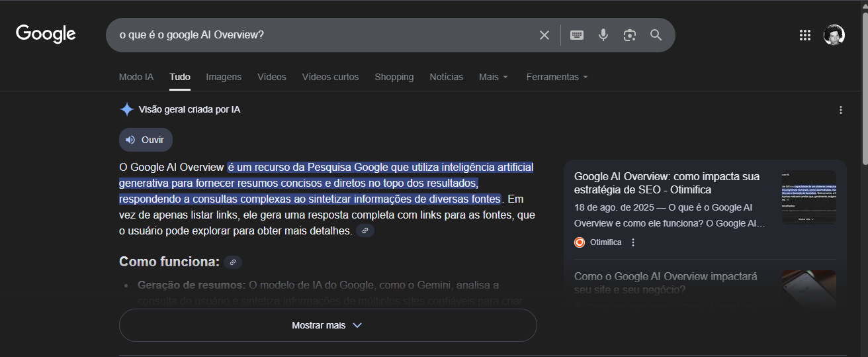
Task: Open the Vídeos curtos tab
Action: point(331,77)
